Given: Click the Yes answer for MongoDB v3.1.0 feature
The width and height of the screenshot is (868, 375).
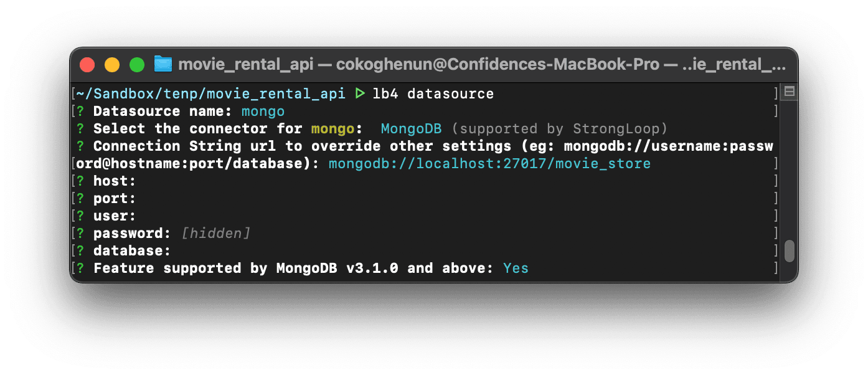Looking at the screenshot, I should [516, 268].
